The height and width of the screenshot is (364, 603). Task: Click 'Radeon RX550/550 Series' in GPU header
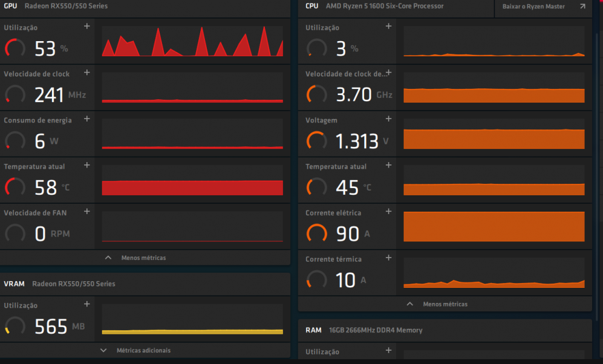[66, 6]
